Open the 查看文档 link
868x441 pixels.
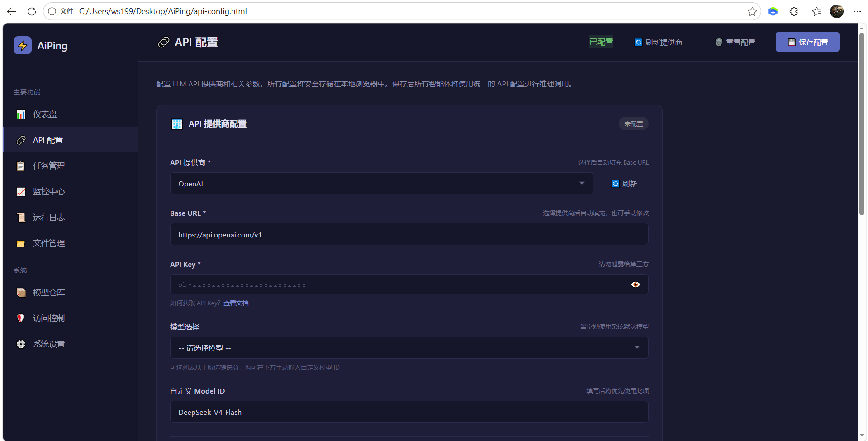(x=236, y=303)
